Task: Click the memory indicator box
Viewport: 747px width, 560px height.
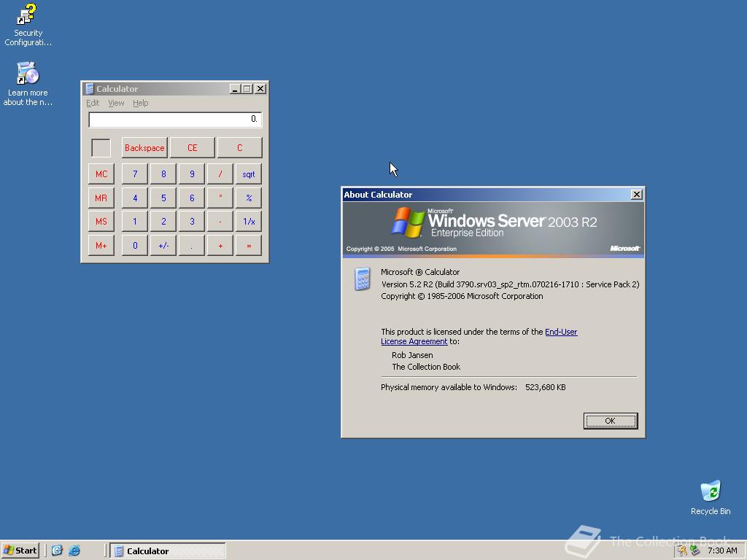Action: point(101,147)
